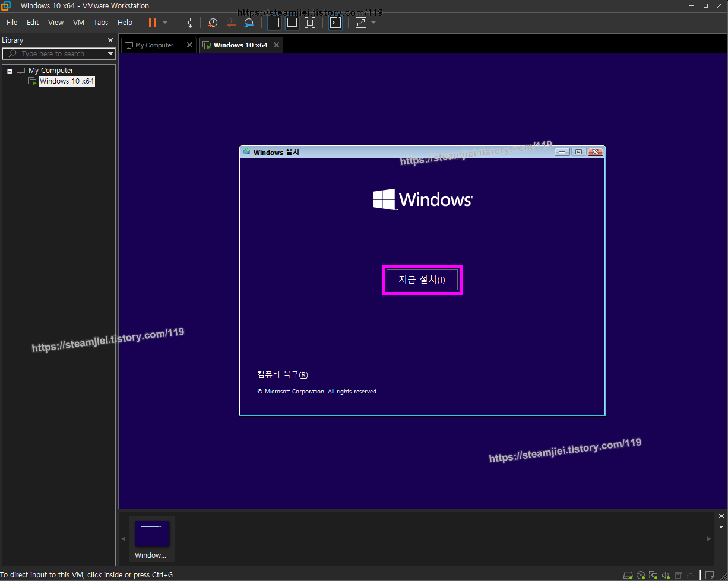Open the Help menu
The height and width of the screenshot is (581, 728).
[125, 23]
